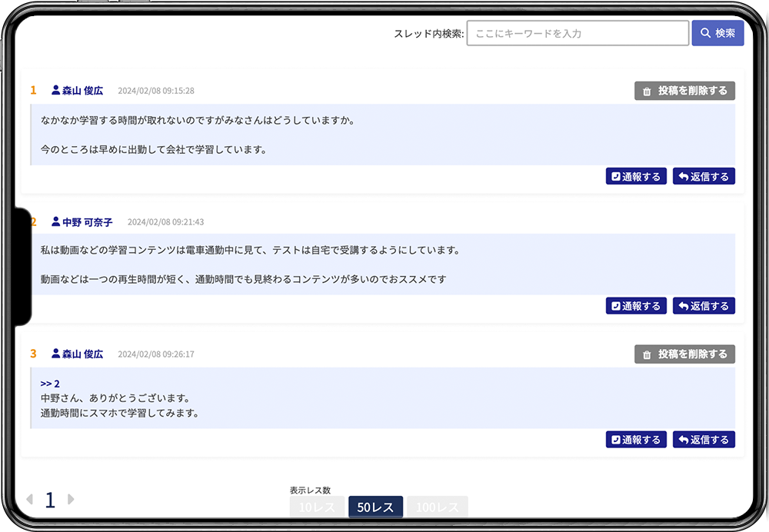The image size is (769, 532).
Task: Go to next page with right arrow
Action: [x=71, y=500]
